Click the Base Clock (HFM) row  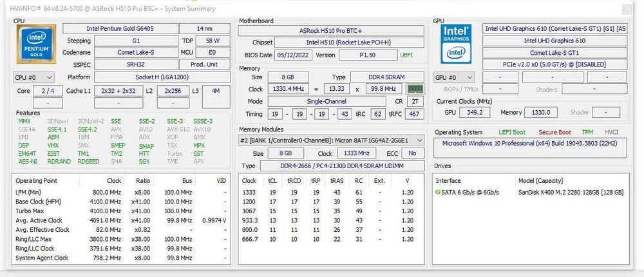[121, 202]
